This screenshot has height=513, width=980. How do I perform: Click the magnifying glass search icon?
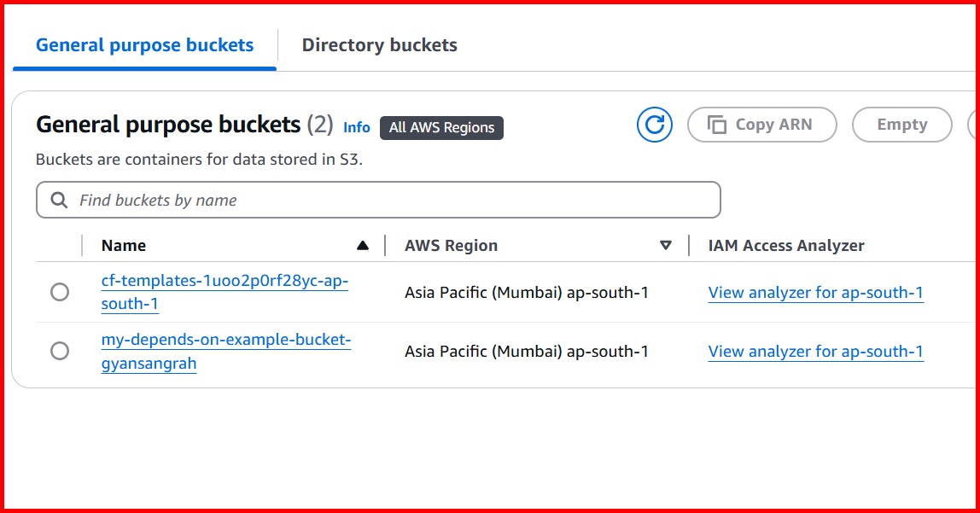click(59, 199)
